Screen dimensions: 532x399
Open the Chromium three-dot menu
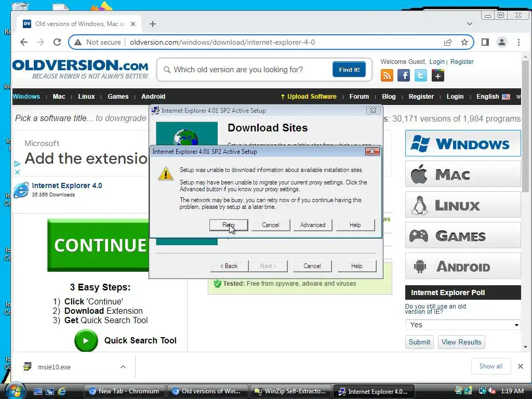518,42
